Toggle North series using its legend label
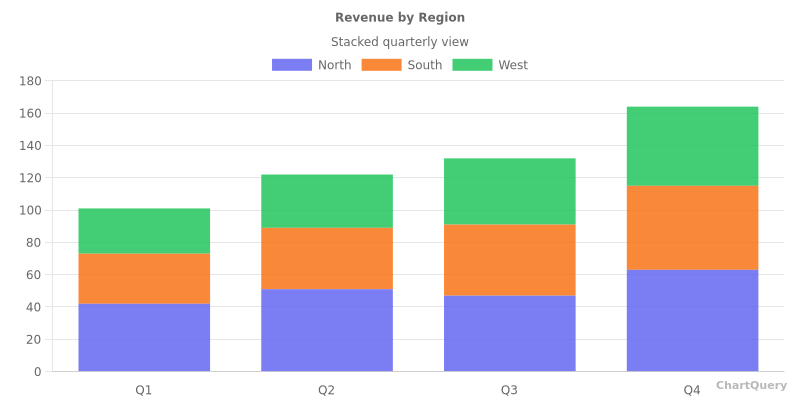 point(334,65)
